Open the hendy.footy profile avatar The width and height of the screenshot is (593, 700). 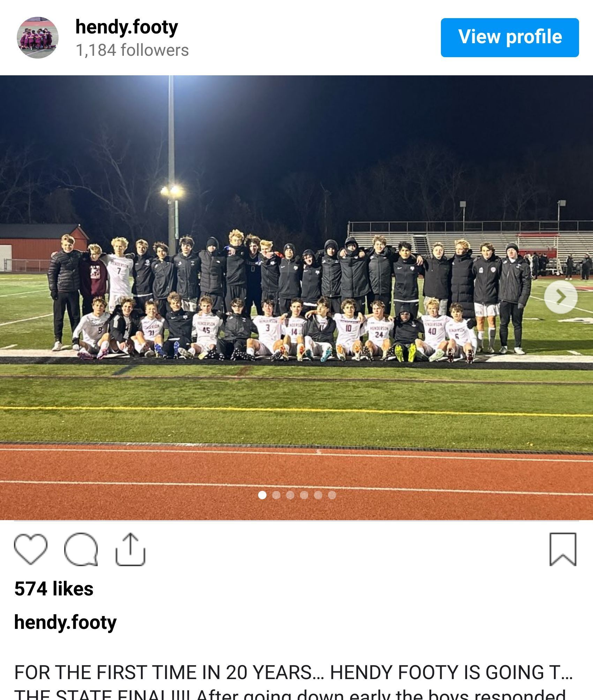click(38, 37)
